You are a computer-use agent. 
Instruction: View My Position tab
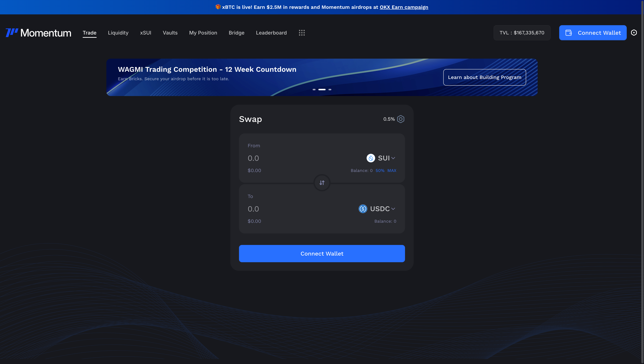coord(203,33)
